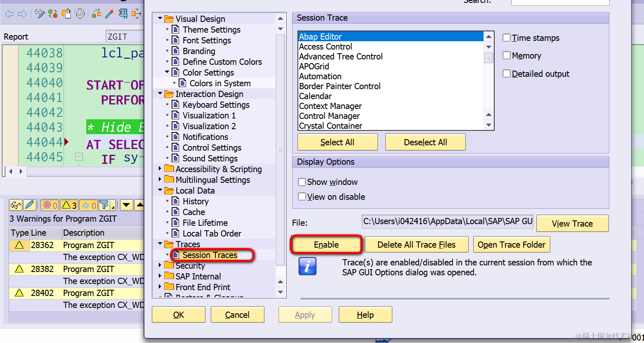Click the blue information icon below Enable
This screenshot has width=644, height=343.
click(x=307, y=266)
